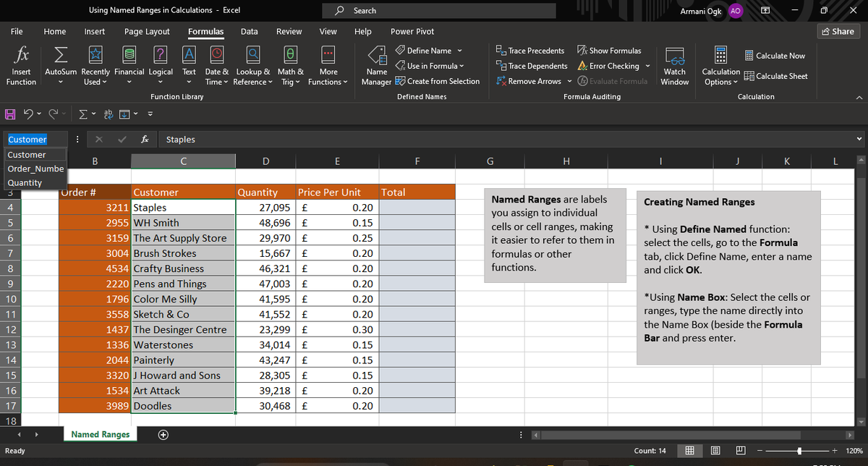Open the File tab
Screen dimensions: 868x466
16,31
